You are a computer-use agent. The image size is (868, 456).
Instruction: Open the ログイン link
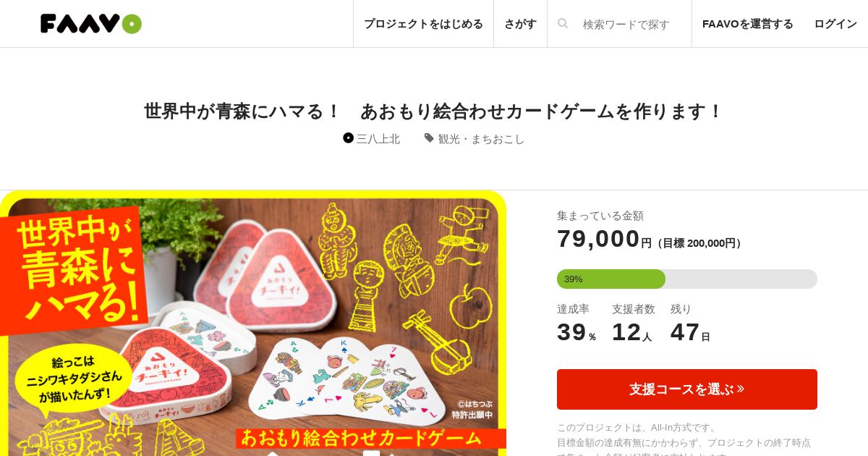(x=835, y=24)
